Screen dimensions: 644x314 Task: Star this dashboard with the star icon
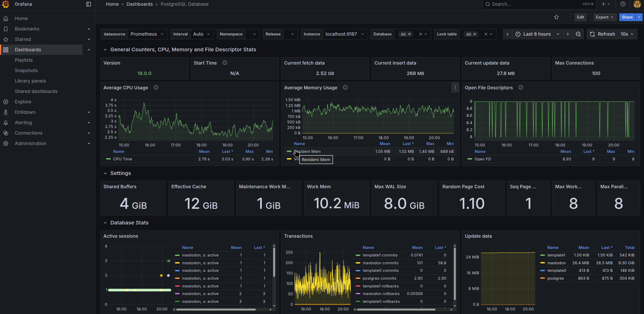point(556,17)
